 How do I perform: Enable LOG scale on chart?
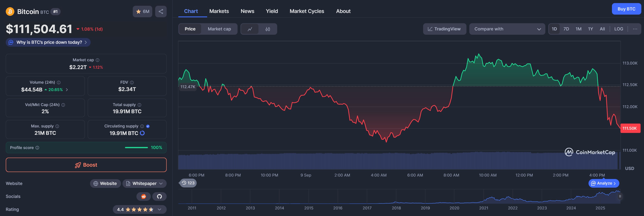619,29
